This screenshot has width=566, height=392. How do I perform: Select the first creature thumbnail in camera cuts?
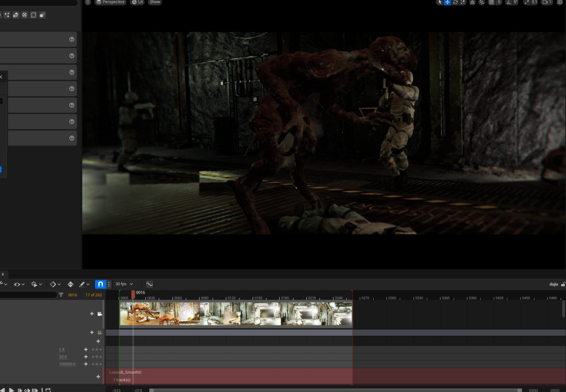(140, 313)
